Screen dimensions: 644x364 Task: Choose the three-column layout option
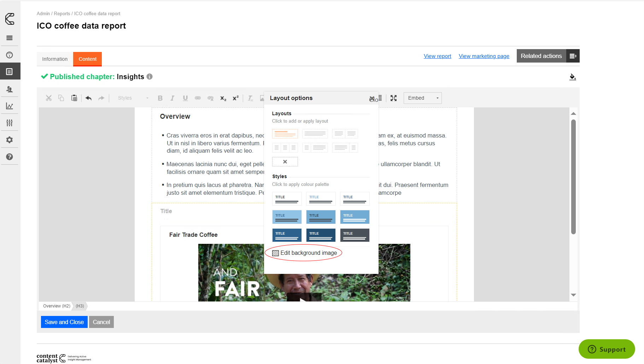click(x=285, y=147)
